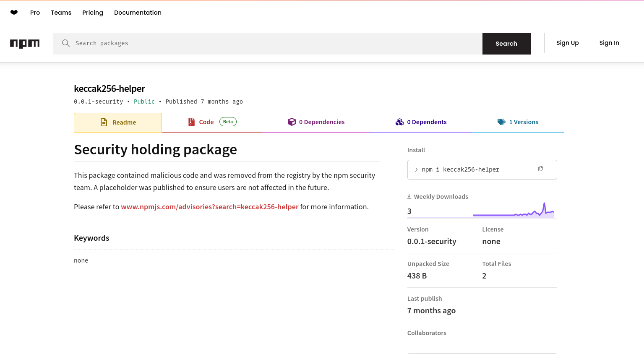Click the Code file icon

pyautogui.click(x=192, y=122)
